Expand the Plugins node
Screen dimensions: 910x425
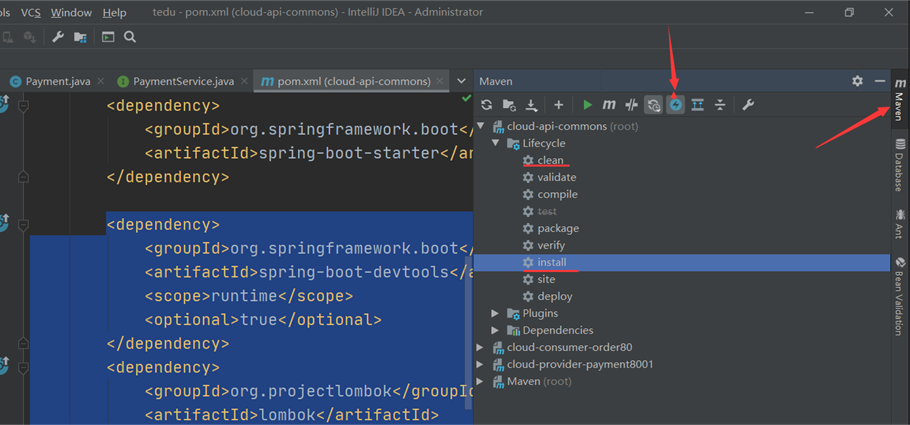tap(495, 314)
